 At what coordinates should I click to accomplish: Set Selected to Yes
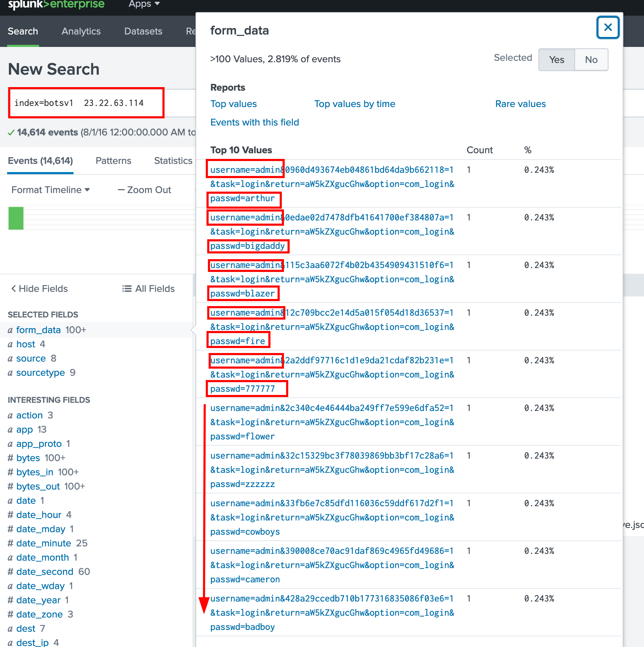point(556,60)
